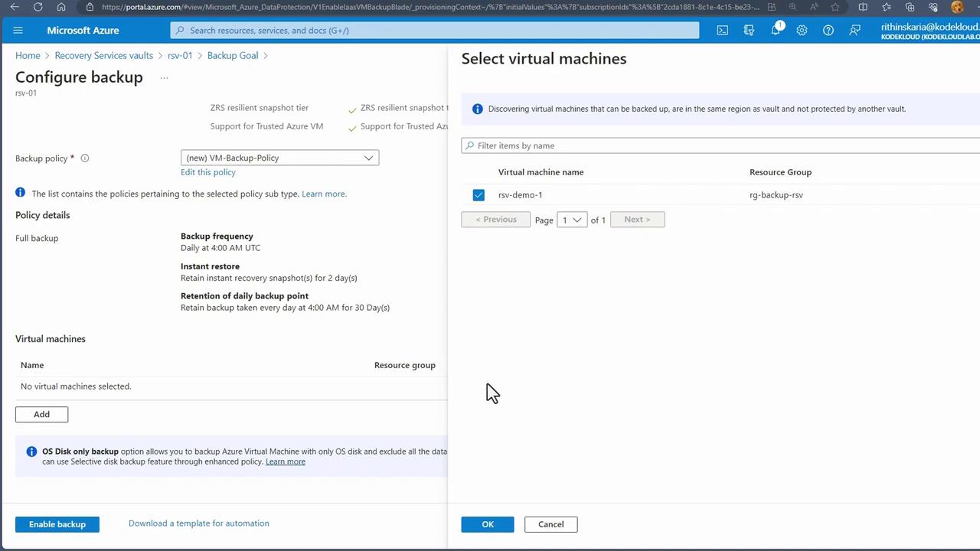This screenshot has height=551, width=980.
Task: Click the Next page button
Action: [x=637, y=220]
